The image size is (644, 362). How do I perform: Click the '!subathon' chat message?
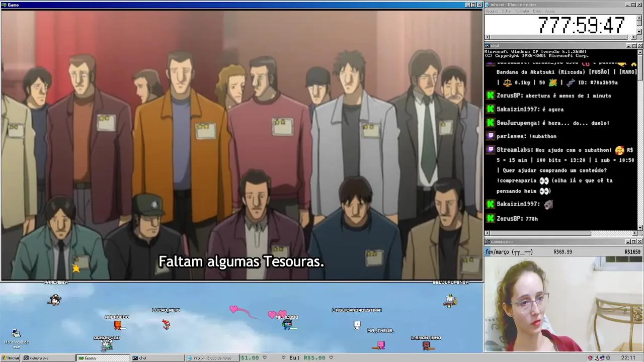pos(542,136)
